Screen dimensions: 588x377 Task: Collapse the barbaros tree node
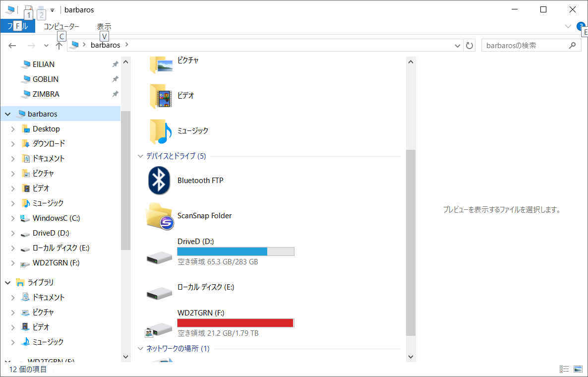tap(8, 114)
